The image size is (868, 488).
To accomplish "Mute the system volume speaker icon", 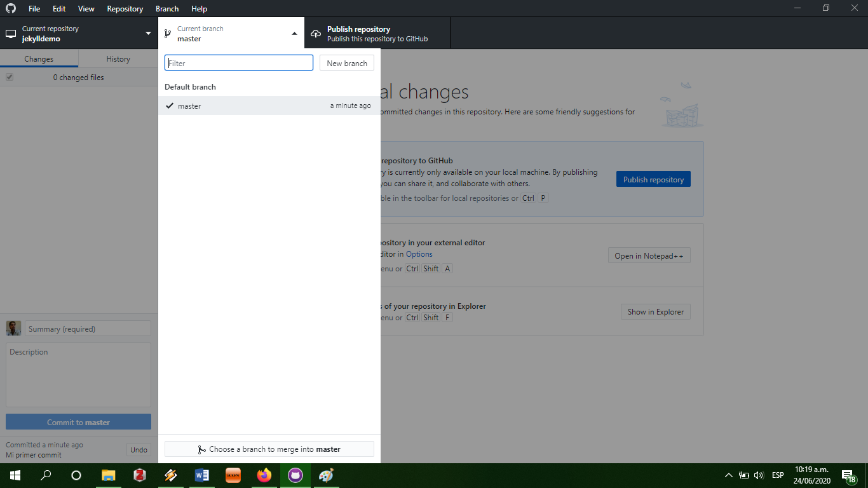I will point(759,475).
